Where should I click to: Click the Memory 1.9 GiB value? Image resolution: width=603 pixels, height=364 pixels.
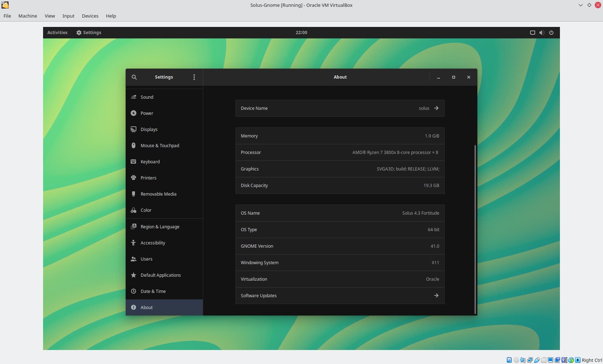click(x=432, y=136)
